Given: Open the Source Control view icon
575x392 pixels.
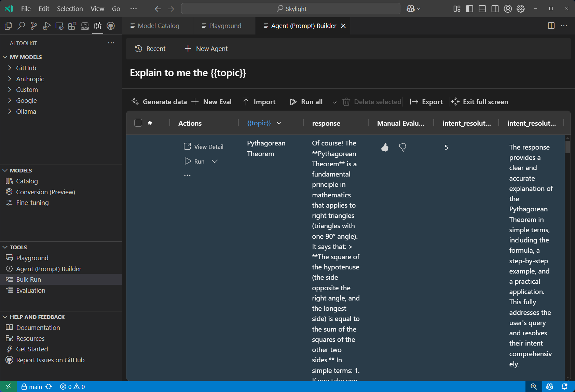Looking at the screenshot, I should [34, 26].
